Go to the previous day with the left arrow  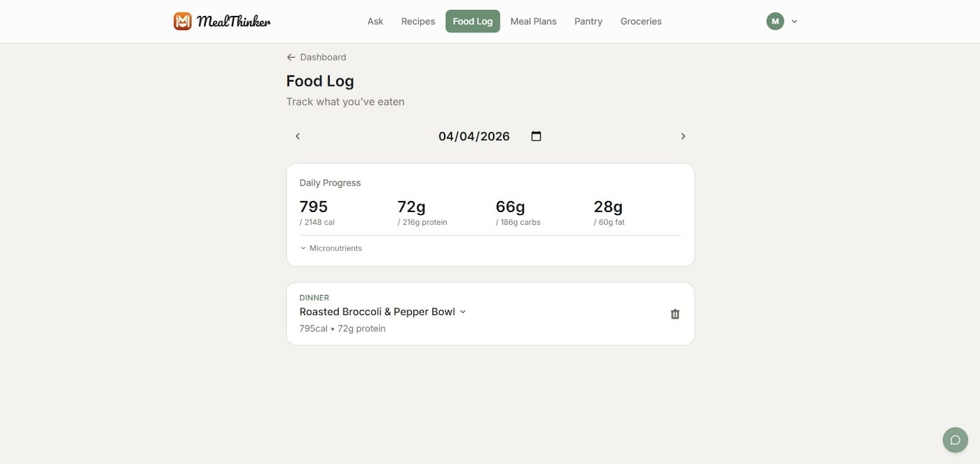(x=298, y=136)
